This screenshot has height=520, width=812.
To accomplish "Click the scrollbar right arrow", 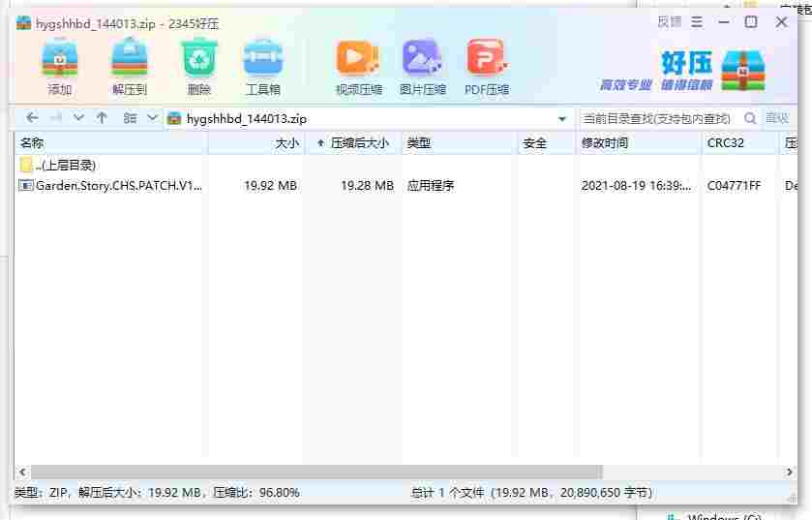I will point(789,472).
